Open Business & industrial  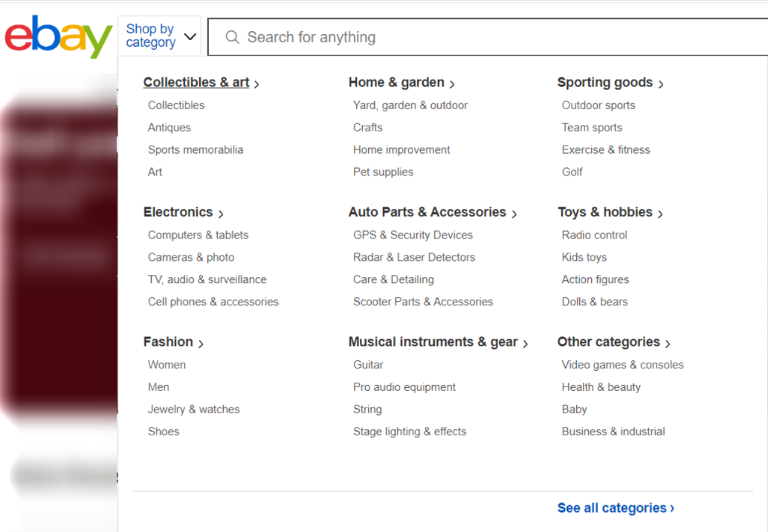tap(613, 431)
